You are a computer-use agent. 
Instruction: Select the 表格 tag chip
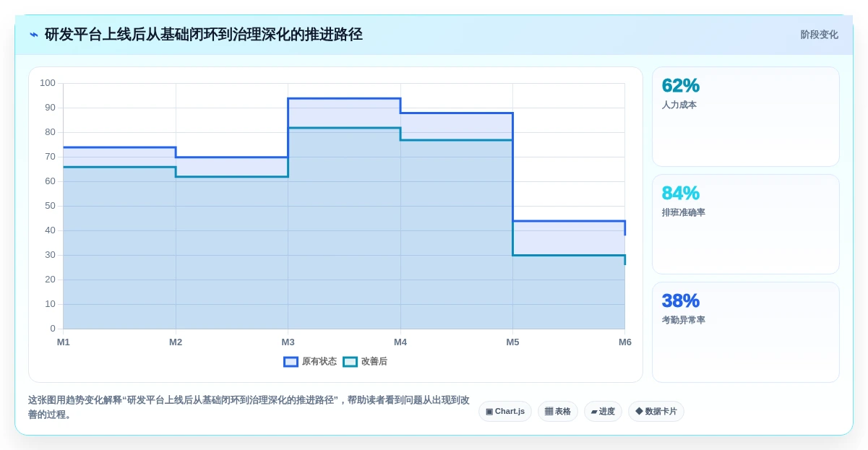[x=558, y=412]
